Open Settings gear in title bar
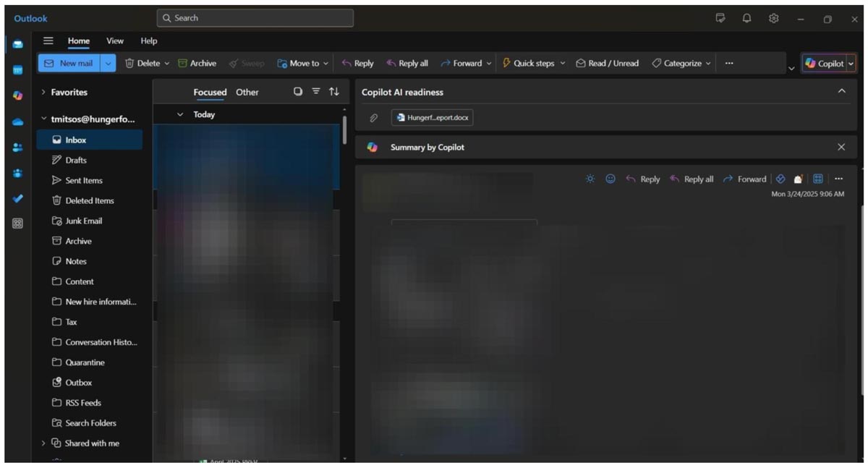 click(x=773, y=19)
